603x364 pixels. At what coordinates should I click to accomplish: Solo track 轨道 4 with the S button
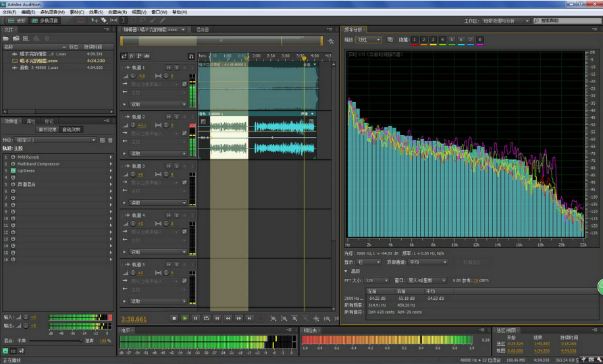tap(176, 215)
